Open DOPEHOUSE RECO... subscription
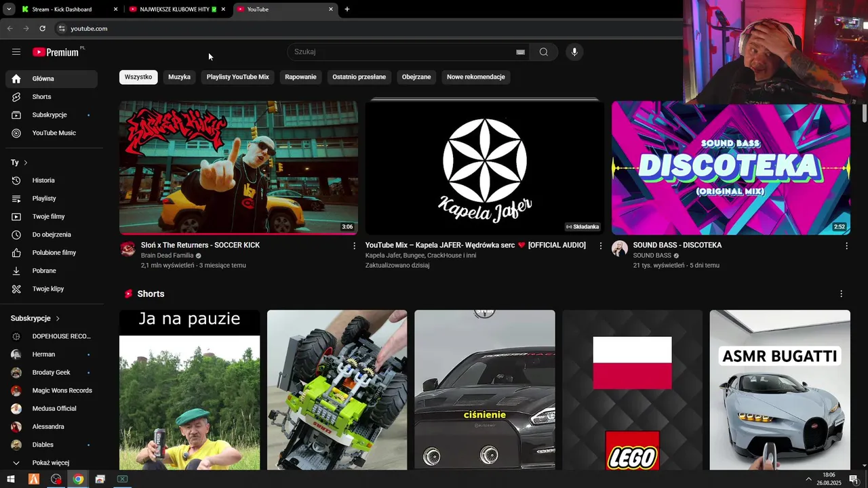The width and height of the screenshot is (868, 488). [x=52, y=336]
